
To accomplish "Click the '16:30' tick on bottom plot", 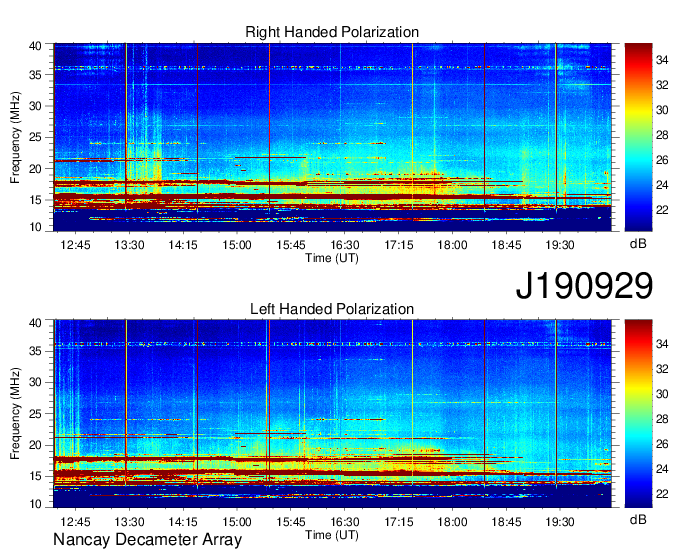I will point(345,522).
